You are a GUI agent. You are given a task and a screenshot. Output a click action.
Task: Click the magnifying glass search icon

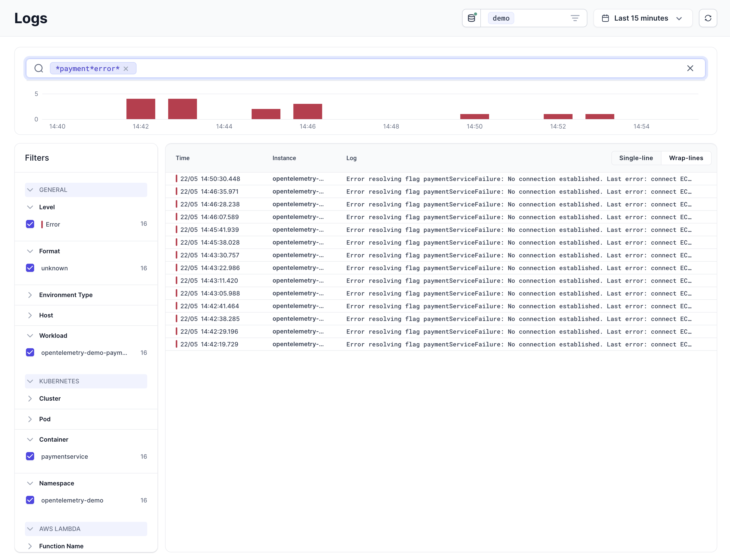(39, 68)
